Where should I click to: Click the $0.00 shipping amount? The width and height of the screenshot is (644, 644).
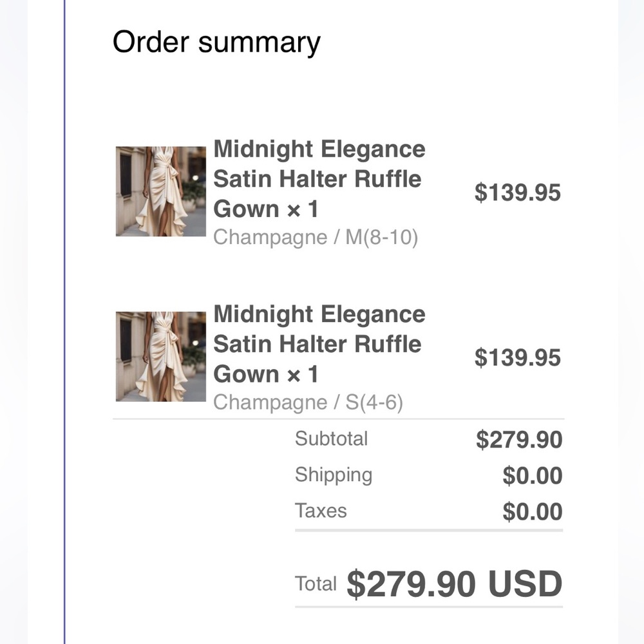point(533,476)
